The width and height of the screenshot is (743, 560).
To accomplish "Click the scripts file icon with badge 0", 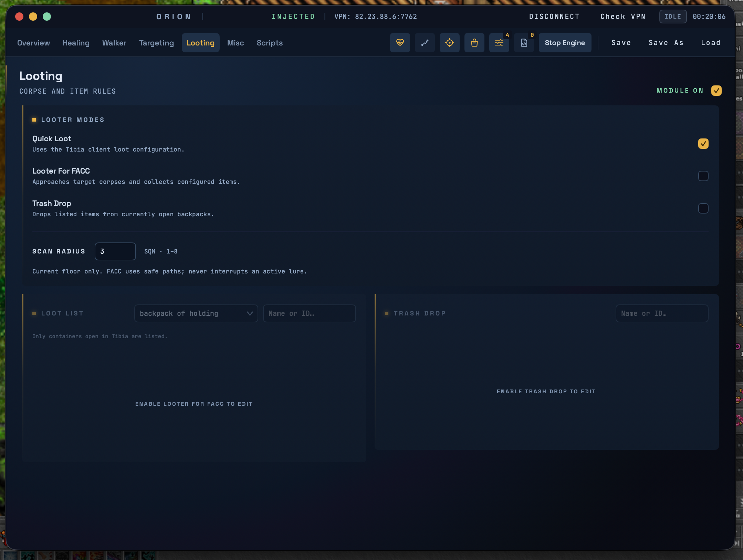I will pyautogui.click(x=524, y=43).
